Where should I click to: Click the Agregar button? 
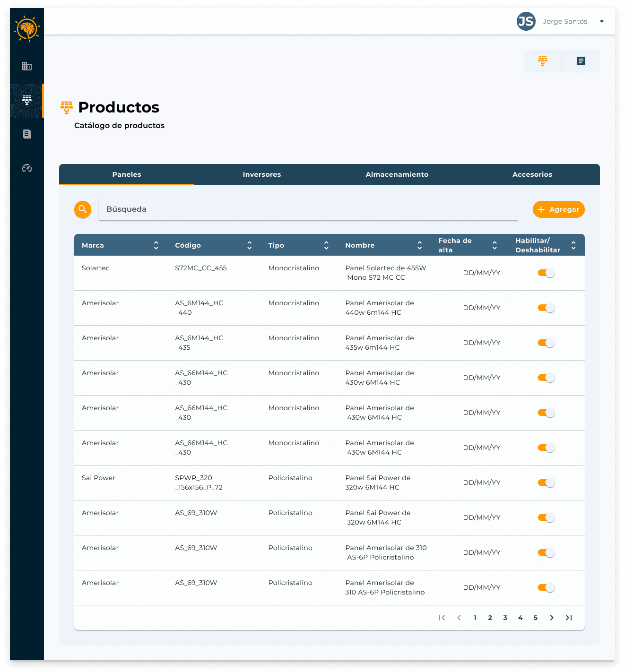click(x=558, y=209)
